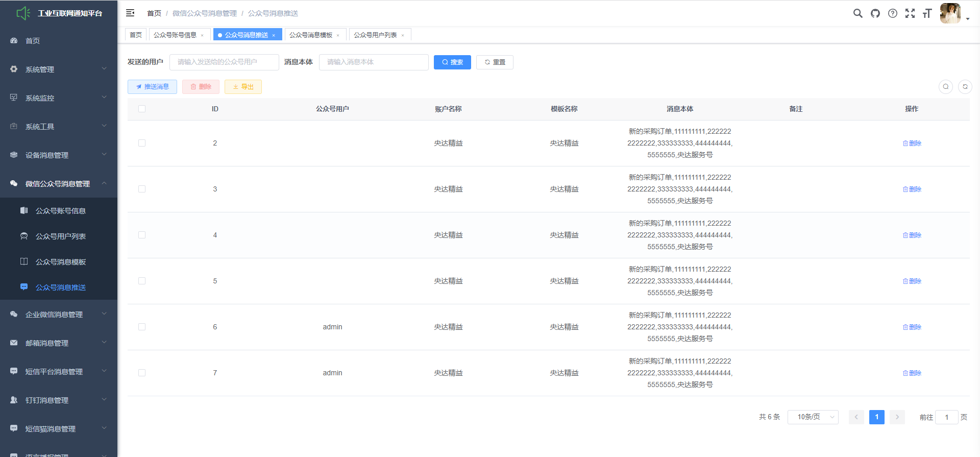Open 公众号消息模板 in sidebar
The width and height of the screenshot is (980, 457).
coord(59,261)
